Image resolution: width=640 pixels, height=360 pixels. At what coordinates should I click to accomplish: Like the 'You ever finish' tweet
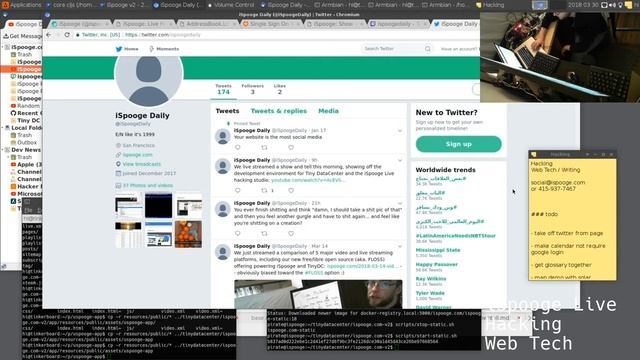point(291,233)
